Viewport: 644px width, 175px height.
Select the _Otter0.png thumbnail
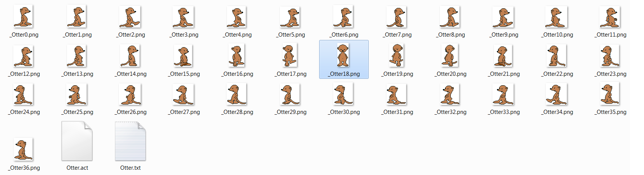23,16
